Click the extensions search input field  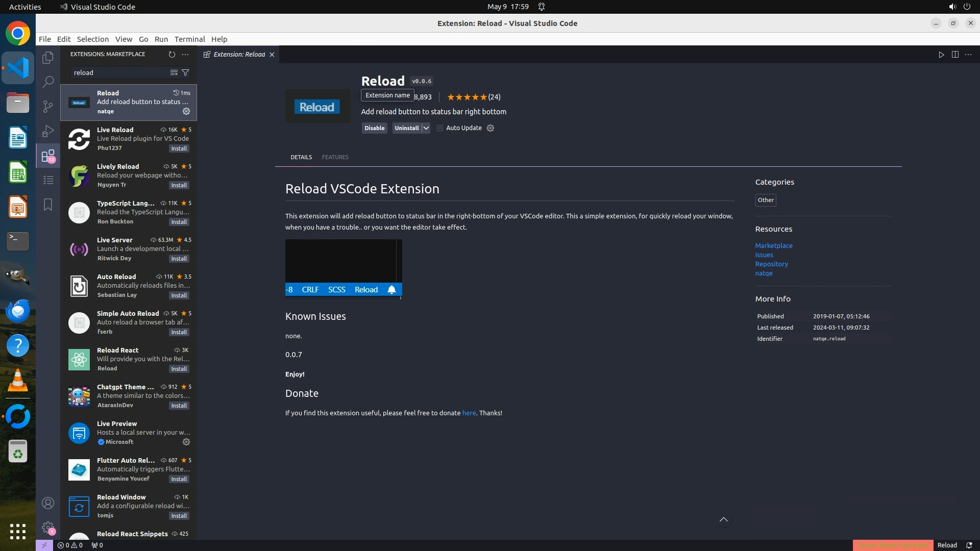click(x=120, y=72)
